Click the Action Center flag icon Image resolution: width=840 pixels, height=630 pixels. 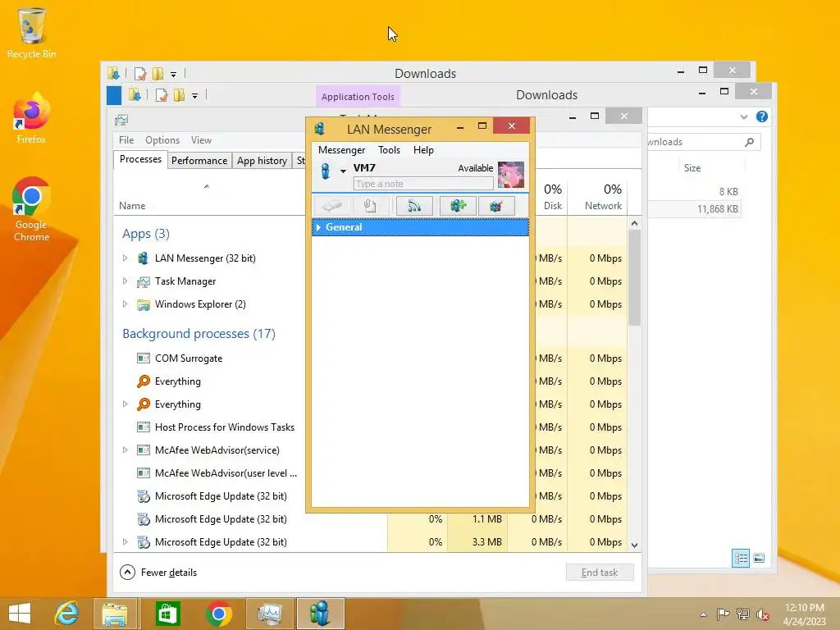click(x=723, y=614)
